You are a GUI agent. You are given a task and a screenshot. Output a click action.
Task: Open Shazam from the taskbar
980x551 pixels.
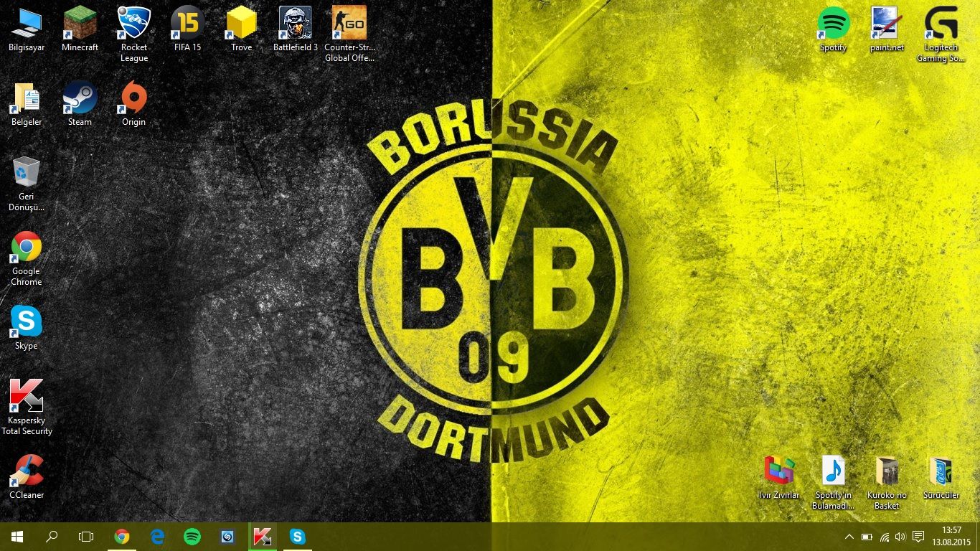(x=227, y=537)
